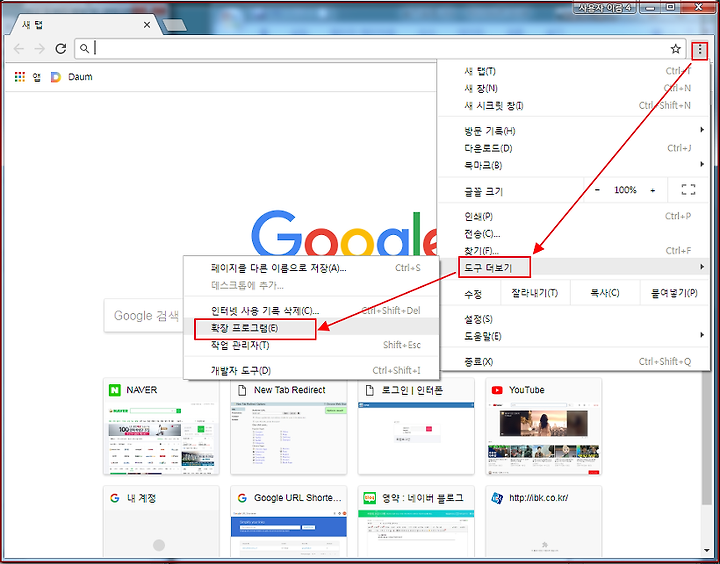Expand the 도움말(E) submenu

coord(574,336)
